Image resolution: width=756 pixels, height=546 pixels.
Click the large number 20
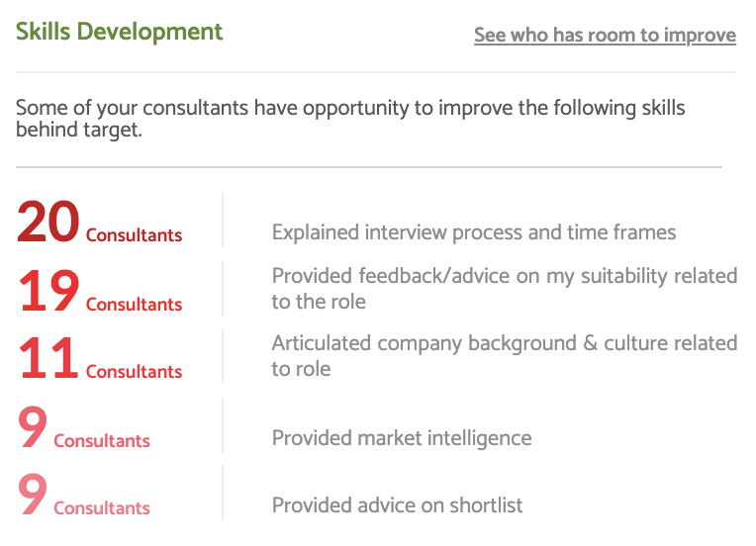pyautogui.click(x=47, y=222)
